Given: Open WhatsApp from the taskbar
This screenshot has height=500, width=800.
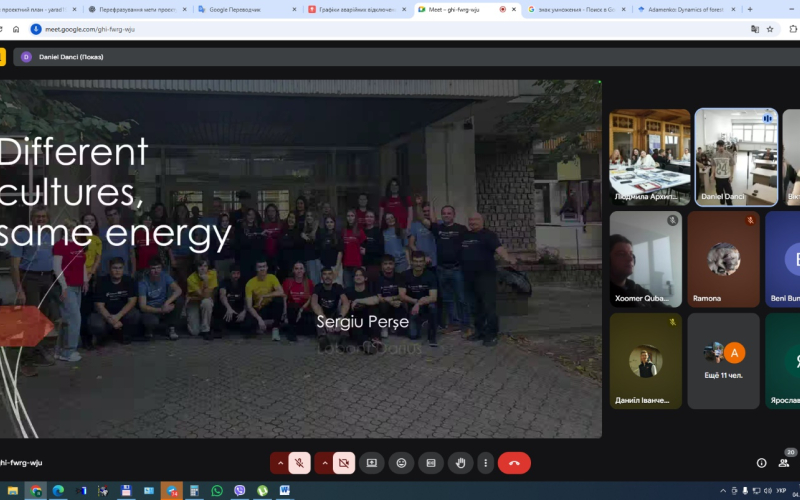Looking at the screenshot, I should 217,491.
